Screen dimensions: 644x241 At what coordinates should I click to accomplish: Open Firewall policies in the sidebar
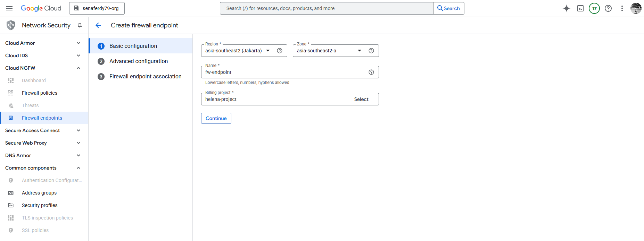[x=40, y=93]
